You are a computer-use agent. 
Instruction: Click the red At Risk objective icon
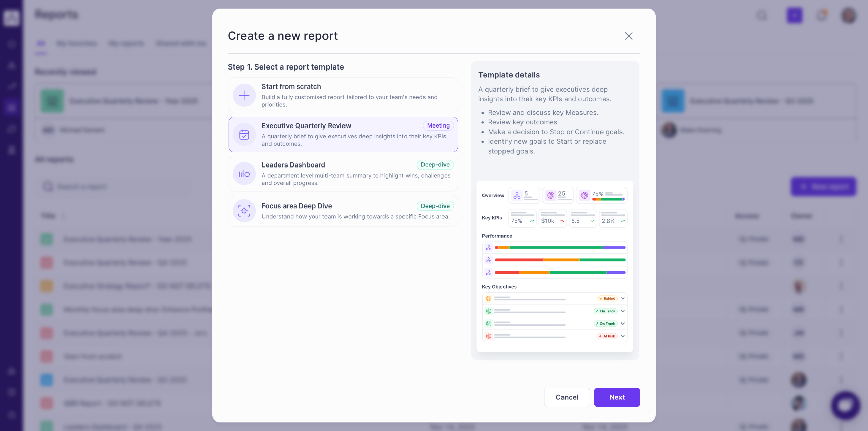tap(488, 336)
